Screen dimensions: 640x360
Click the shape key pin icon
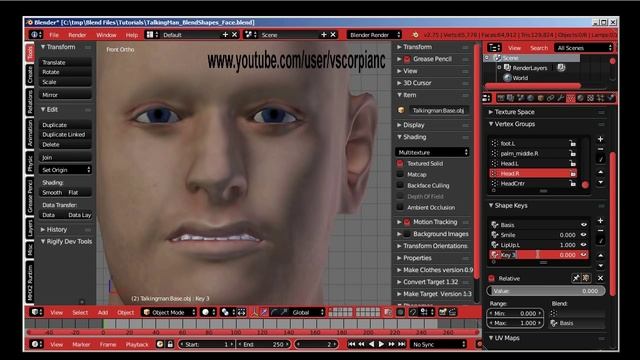[x=576, y=278]
